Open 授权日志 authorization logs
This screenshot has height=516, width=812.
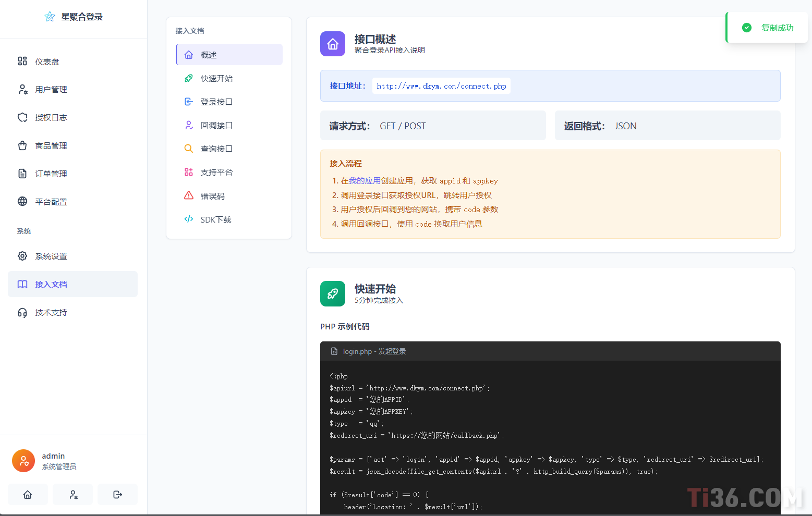click(50, 117)
